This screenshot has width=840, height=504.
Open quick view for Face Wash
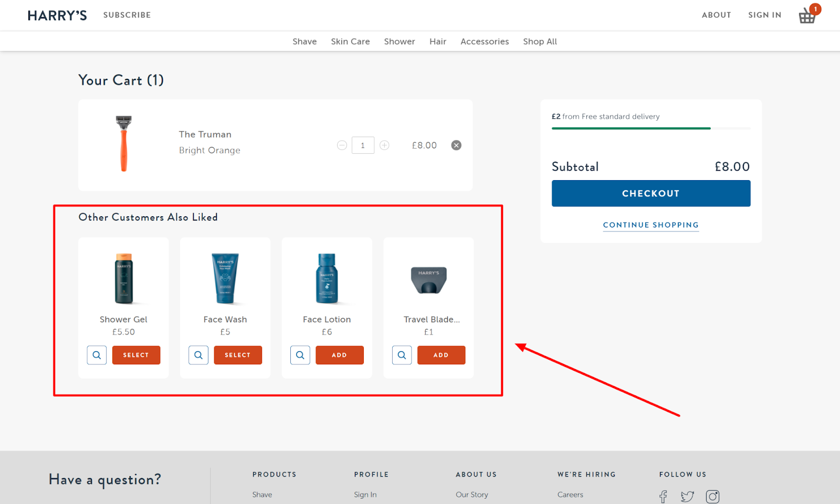tap(198, 355)
